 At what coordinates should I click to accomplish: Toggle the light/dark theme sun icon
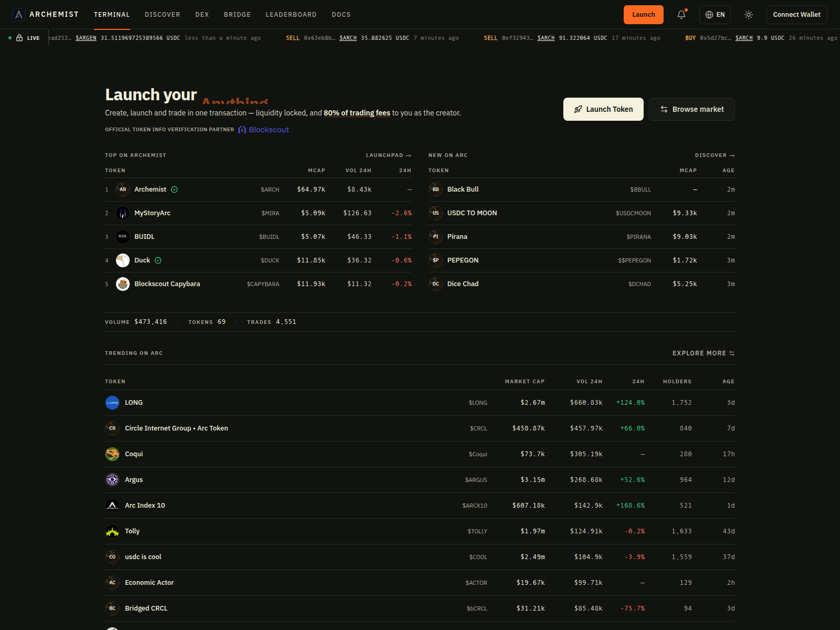pyautogui.click(x=749, y=15)
